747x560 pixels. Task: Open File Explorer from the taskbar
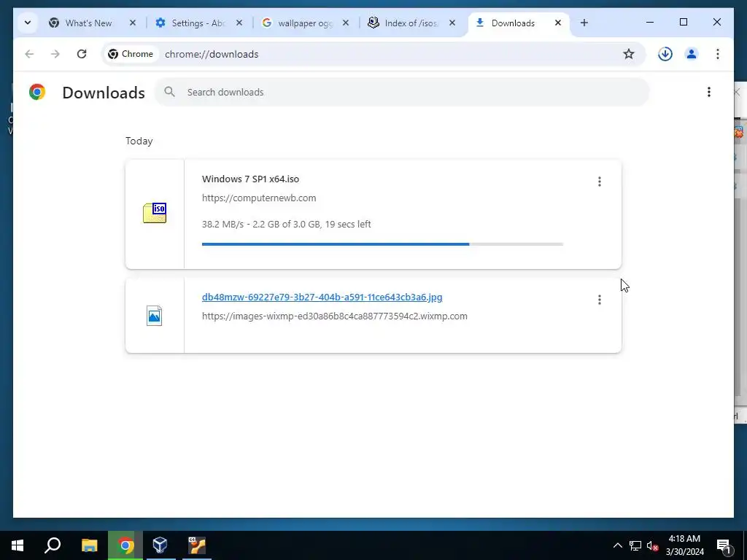[89, 545]
